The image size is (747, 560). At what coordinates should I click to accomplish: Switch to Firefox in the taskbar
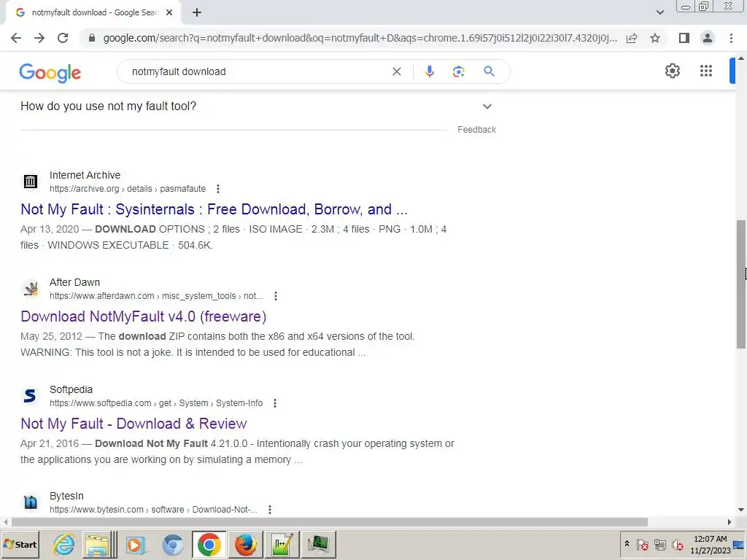tap(246, 544)
